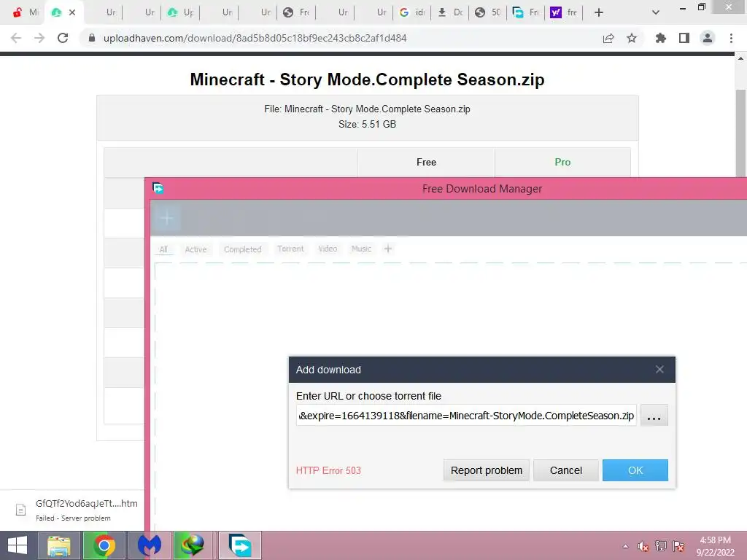Screen dimensions: 747x560
Task: Add a new filter tab in FDM
Action: pyautogui.click(x=388, y=249)
